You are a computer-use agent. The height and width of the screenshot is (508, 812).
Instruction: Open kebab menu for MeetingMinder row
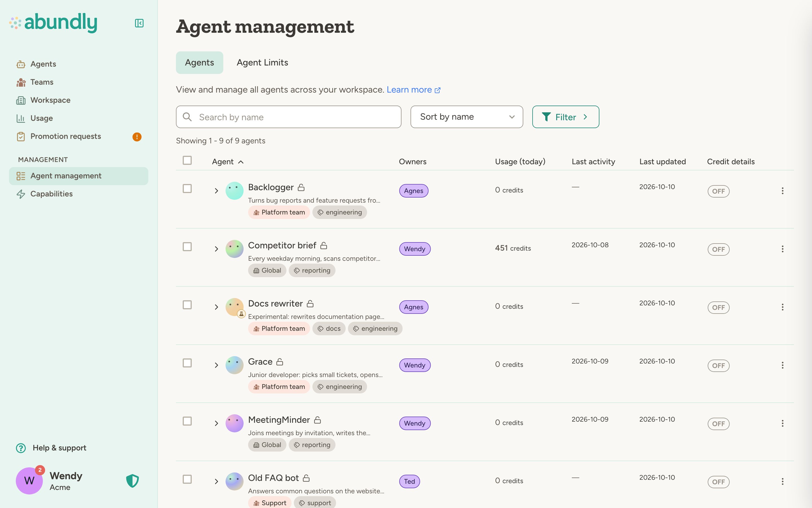[782, 423]
